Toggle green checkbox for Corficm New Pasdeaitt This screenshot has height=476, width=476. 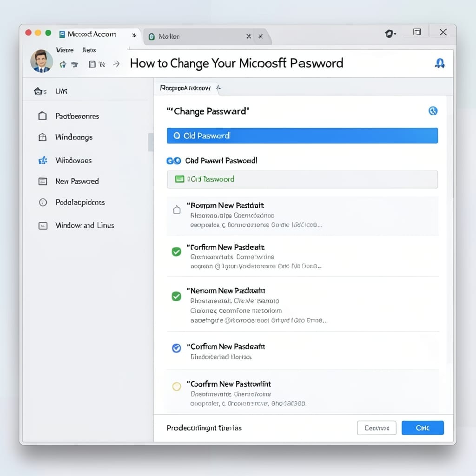point(176,251)
